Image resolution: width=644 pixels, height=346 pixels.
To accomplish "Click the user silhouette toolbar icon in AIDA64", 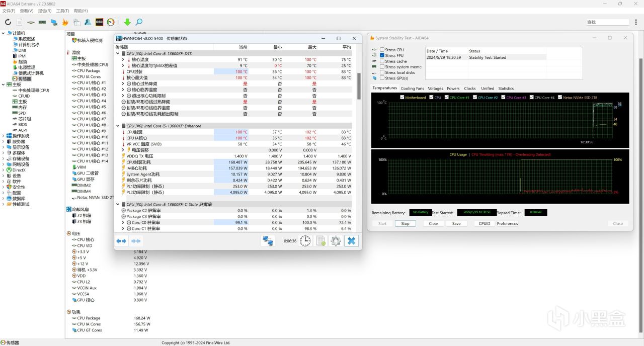I will click(88, 22).
